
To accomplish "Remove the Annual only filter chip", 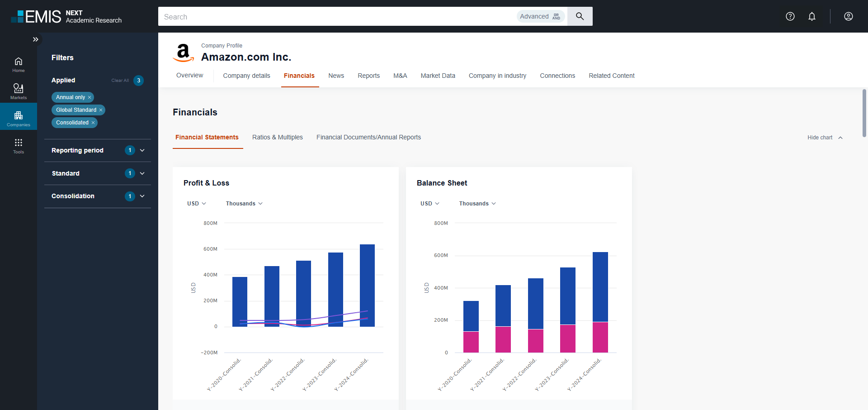I will [90, 97].
